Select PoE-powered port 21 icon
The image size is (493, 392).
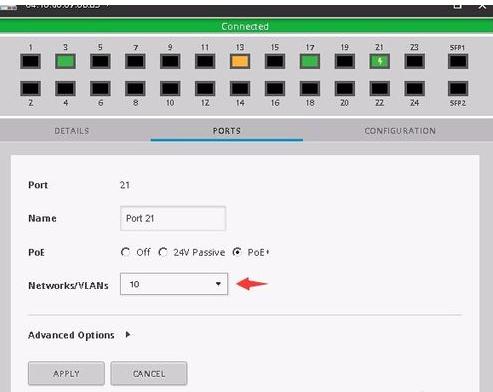[x=380, y=61]
